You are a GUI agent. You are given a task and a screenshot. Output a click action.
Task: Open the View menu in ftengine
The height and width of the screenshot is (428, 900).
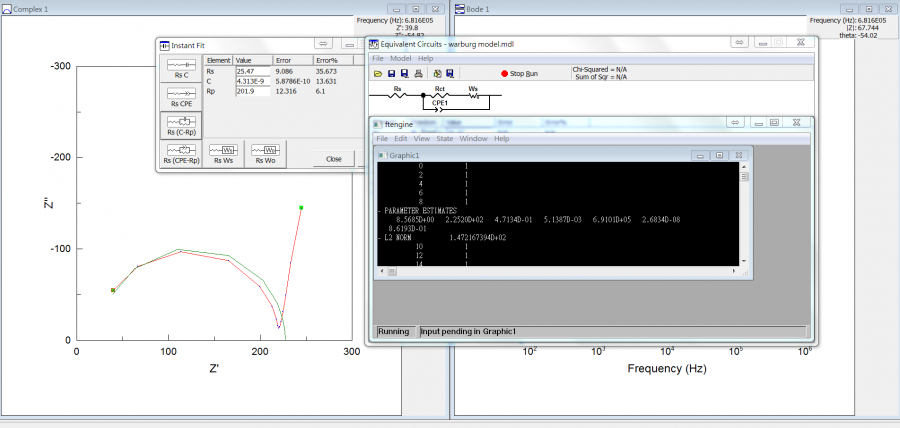pyautogui.click(x=422, y=138)
